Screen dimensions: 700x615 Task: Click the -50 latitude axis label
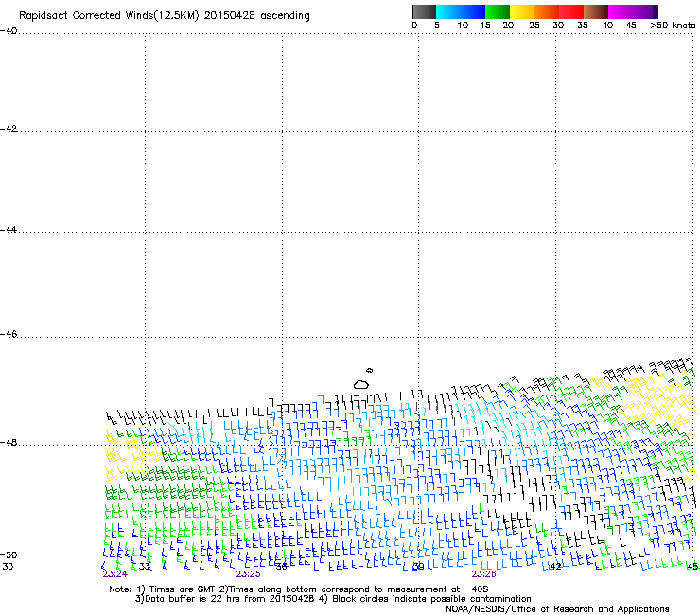9,555
